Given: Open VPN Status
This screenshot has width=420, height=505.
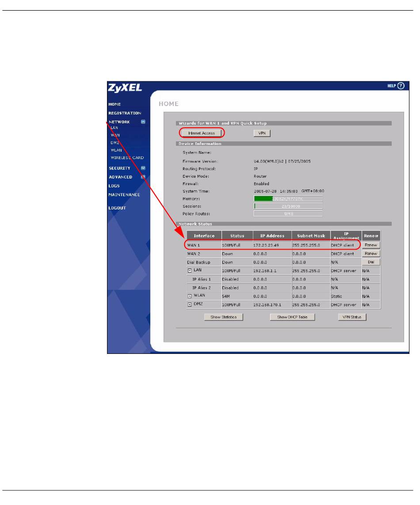Looking at the screenshot, I should point(352,317).
